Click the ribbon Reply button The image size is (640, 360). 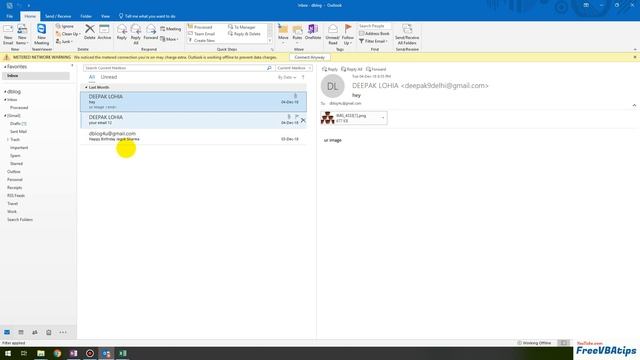[122, 32]
